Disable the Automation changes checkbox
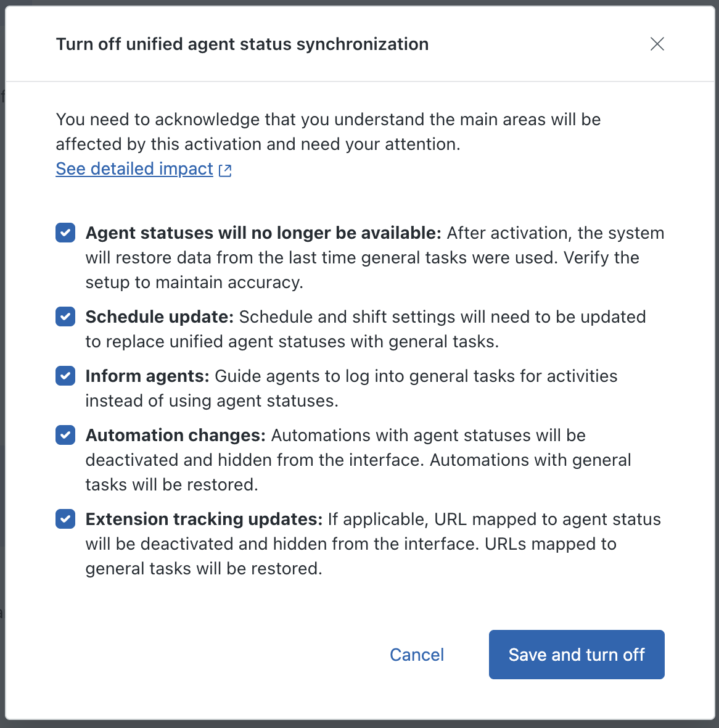This screenshot has height=728, width=719. click(65, 436)
